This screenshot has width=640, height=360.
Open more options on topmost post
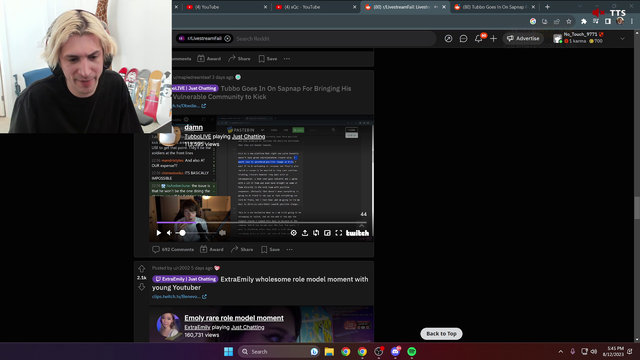tap(287, 59)
